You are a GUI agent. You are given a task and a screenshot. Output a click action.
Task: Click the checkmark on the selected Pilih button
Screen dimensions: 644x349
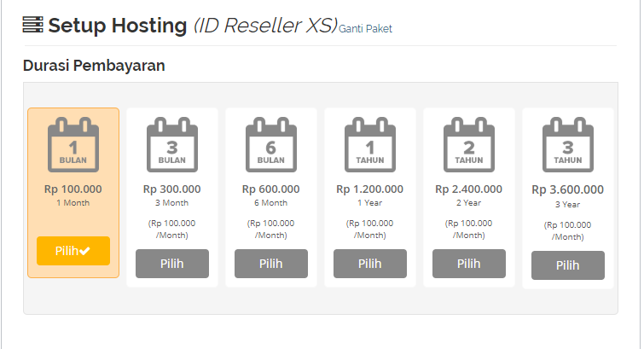coord(84,251)
